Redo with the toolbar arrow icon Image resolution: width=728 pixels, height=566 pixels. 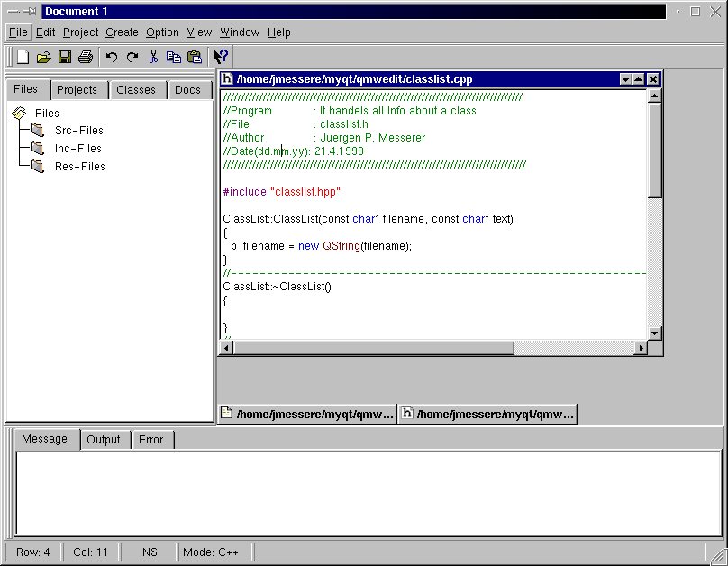click(x=132, y=57)
